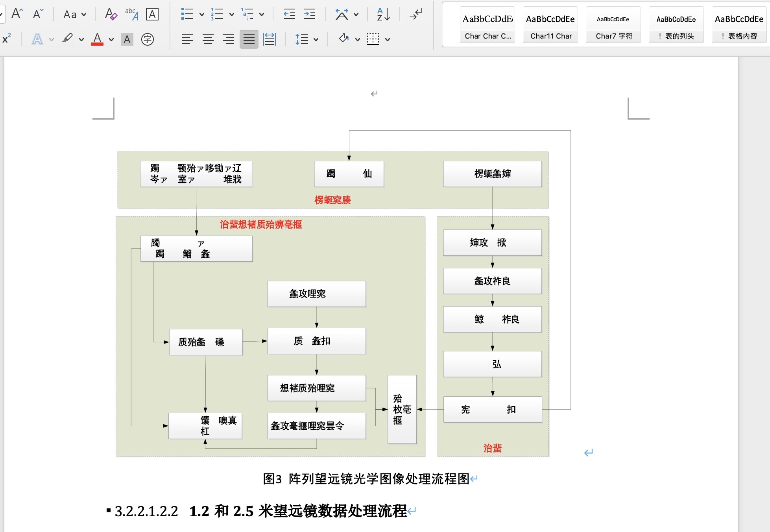Select the 表格内容 style
This screenshot has height=532, width=770.
[739, 25]
